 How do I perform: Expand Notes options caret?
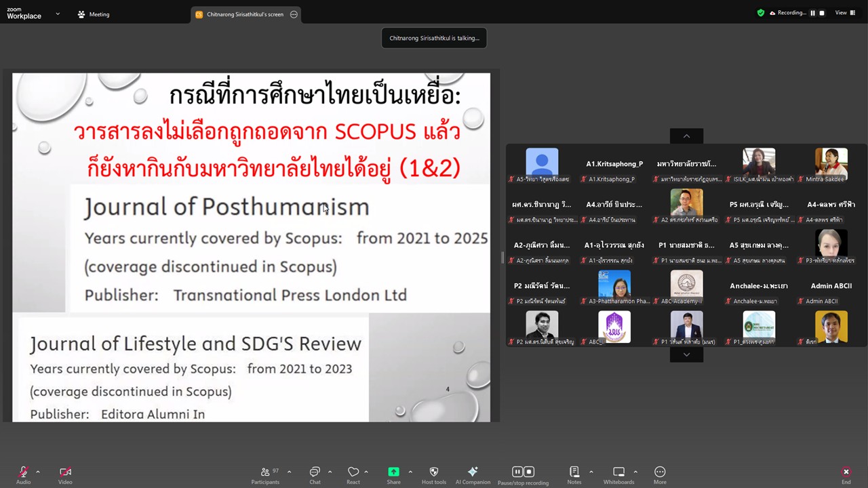(591, 472)
